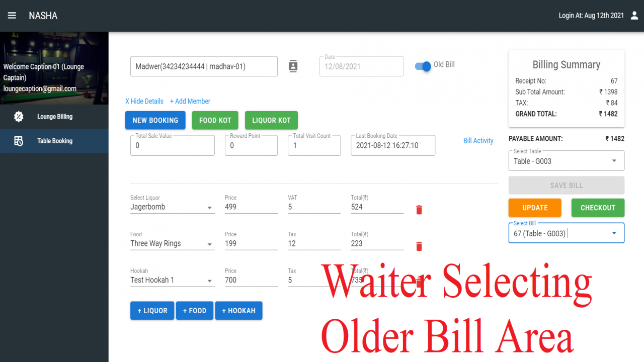This screenshot has height=362, width=644.
Task: Click the loungecaption@gmail.com email text
Action: [x=40, y=88]
